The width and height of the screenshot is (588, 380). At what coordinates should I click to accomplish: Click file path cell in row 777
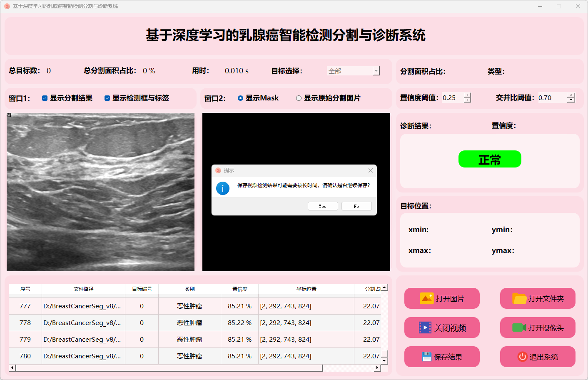pos(84,306)
